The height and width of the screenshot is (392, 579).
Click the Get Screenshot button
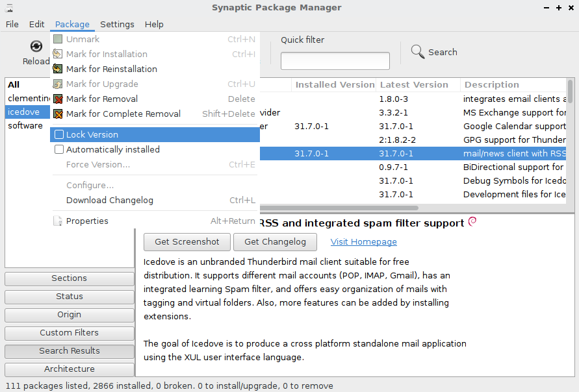pos(187,242)
